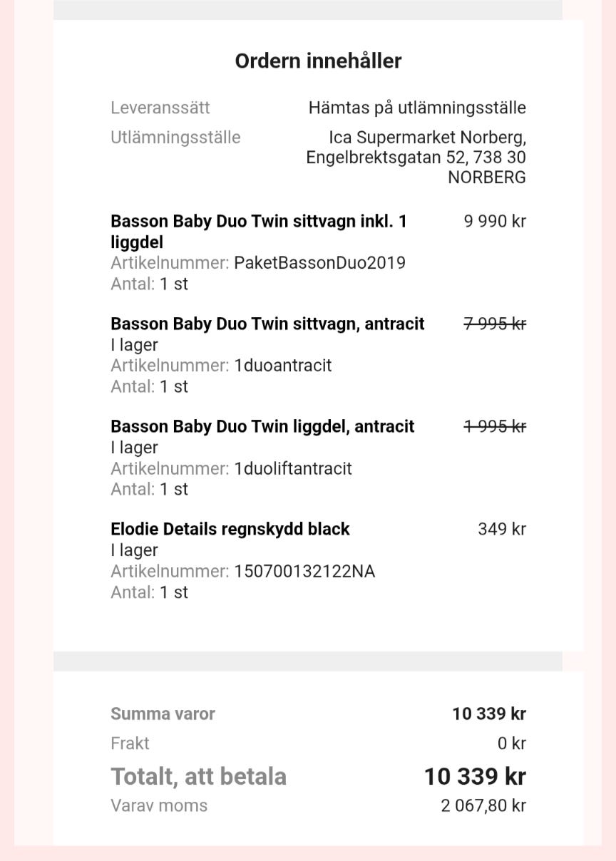Select the large bold total amount 10 339 kr
This screenshot has width=616, height=861.
click(x=475, y=777)
